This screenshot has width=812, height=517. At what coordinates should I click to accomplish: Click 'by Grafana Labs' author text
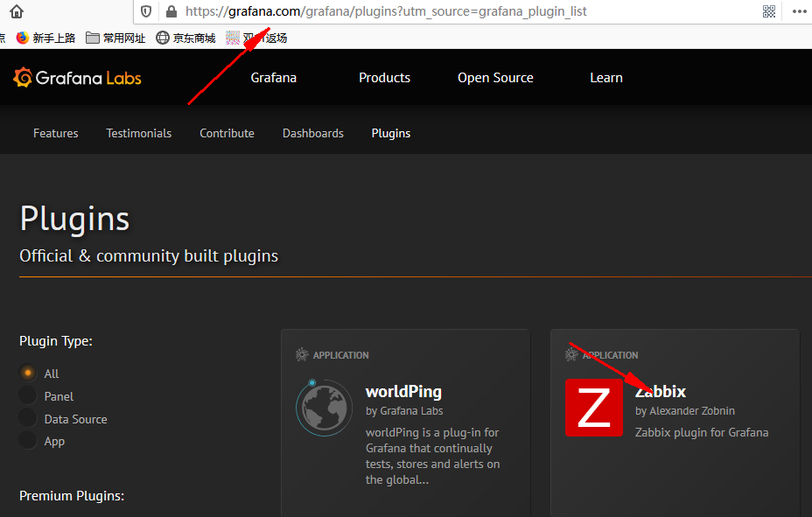pos(404,411)
